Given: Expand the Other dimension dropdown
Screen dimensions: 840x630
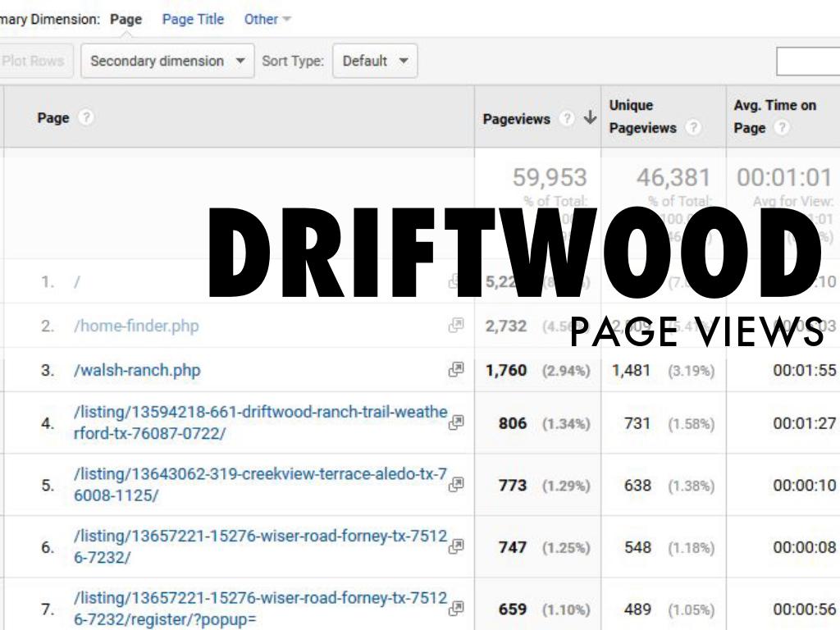Looking at the screenshot, I should coord(267,19).
